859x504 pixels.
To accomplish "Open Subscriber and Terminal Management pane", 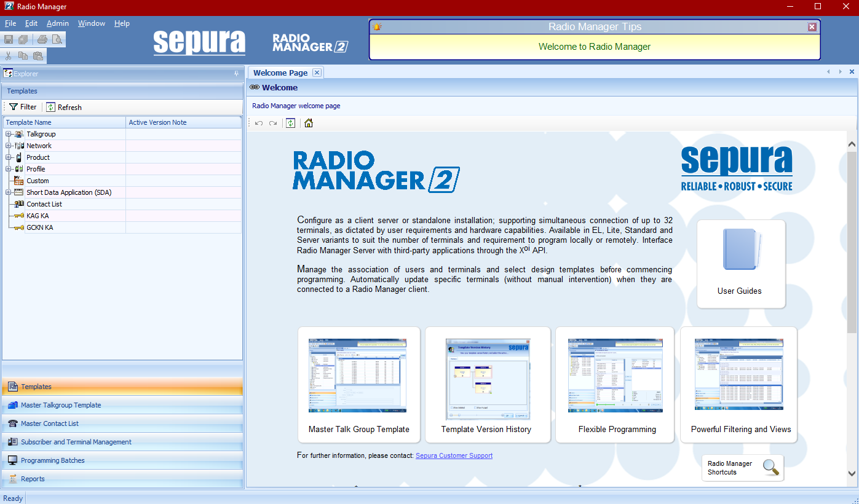I will (123, 442).
